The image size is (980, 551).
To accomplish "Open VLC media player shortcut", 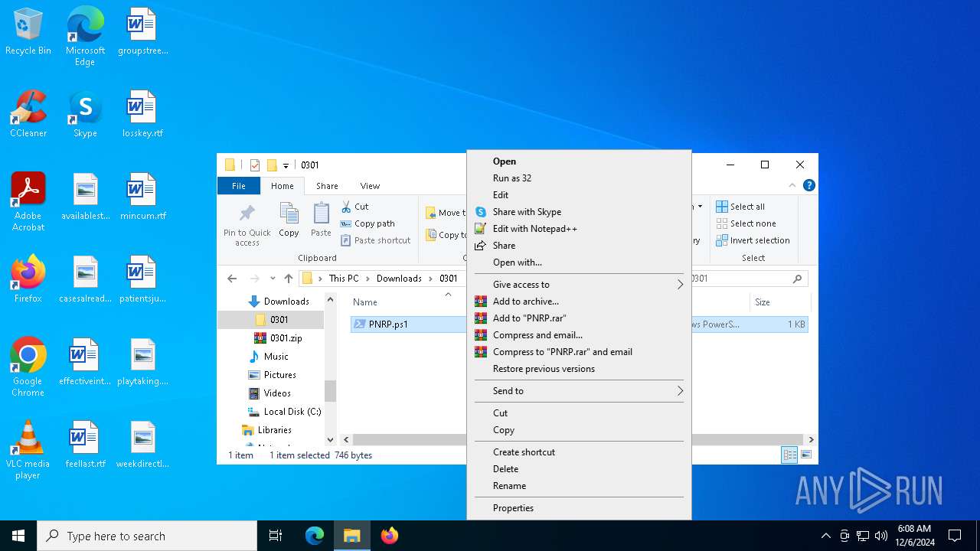I will [x=28, y=450].
